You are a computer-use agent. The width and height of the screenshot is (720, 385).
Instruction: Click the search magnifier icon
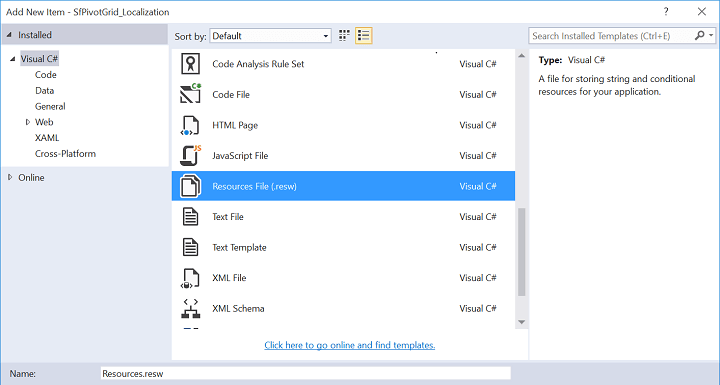click(x=699, y=35)
